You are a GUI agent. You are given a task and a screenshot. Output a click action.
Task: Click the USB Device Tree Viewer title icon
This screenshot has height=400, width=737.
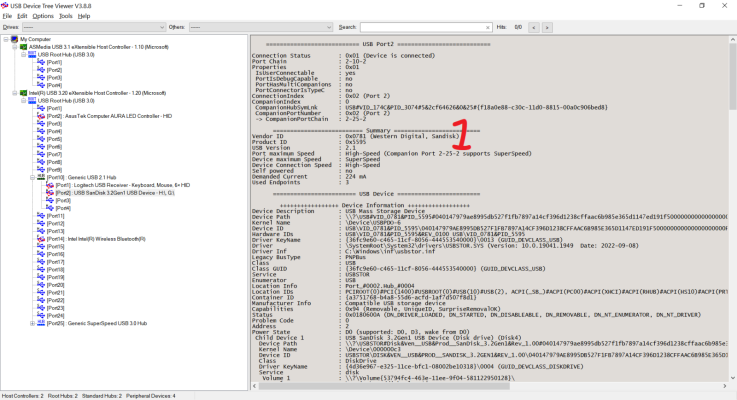pos(5,6)
